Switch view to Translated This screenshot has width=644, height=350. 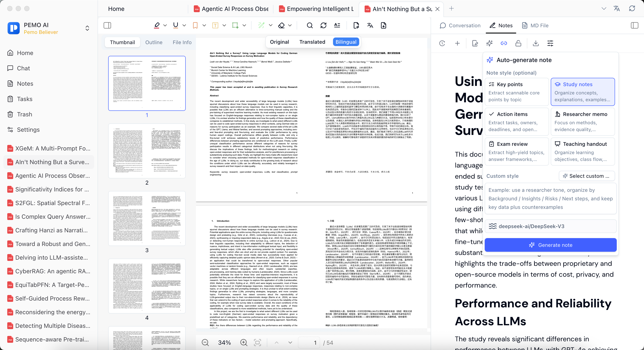click(x=312, y=42)
